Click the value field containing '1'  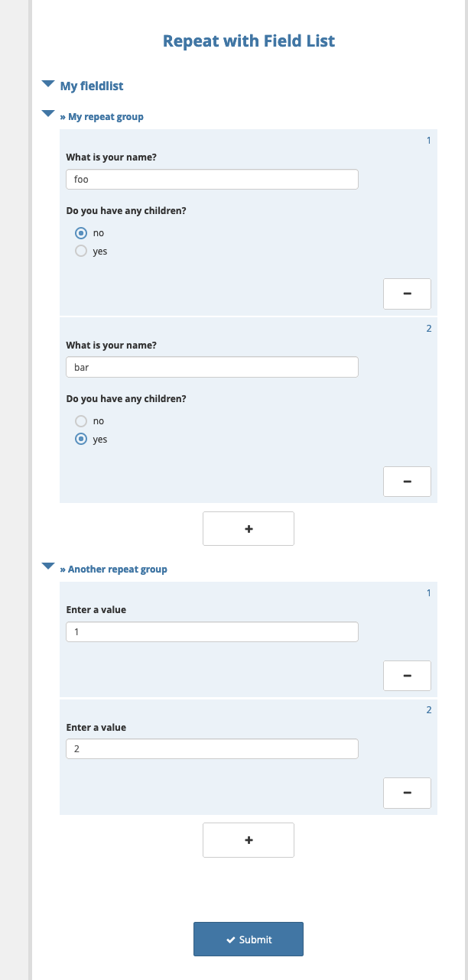point(212,632)
